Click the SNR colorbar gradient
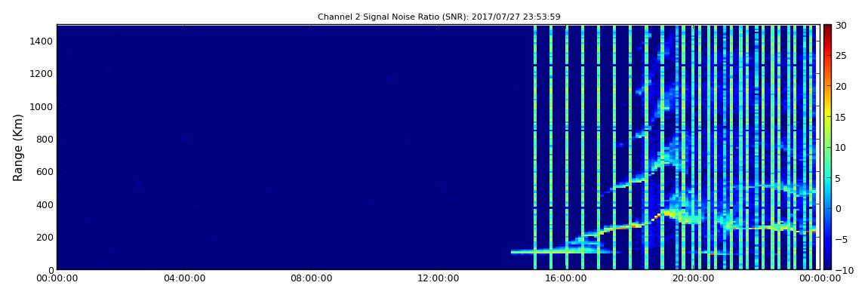 pos(827,147)
